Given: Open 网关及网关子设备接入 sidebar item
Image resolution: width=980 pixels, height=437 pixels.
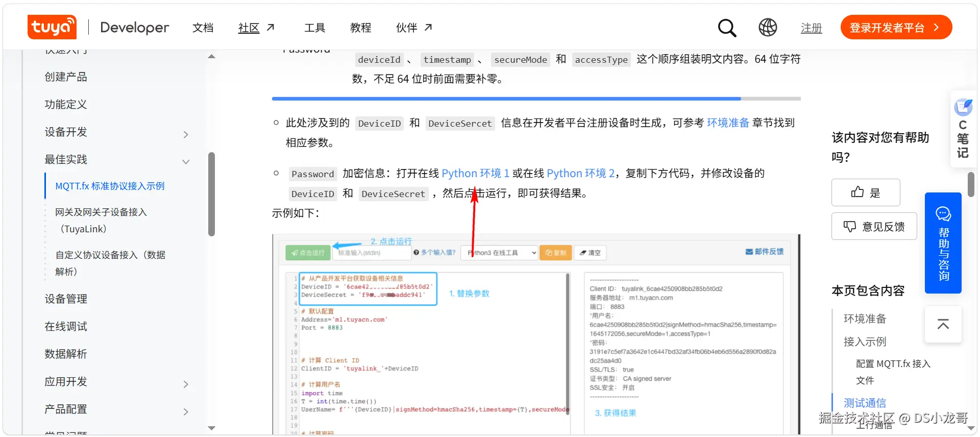Looking at the screenshot, I should pos(101,220).
